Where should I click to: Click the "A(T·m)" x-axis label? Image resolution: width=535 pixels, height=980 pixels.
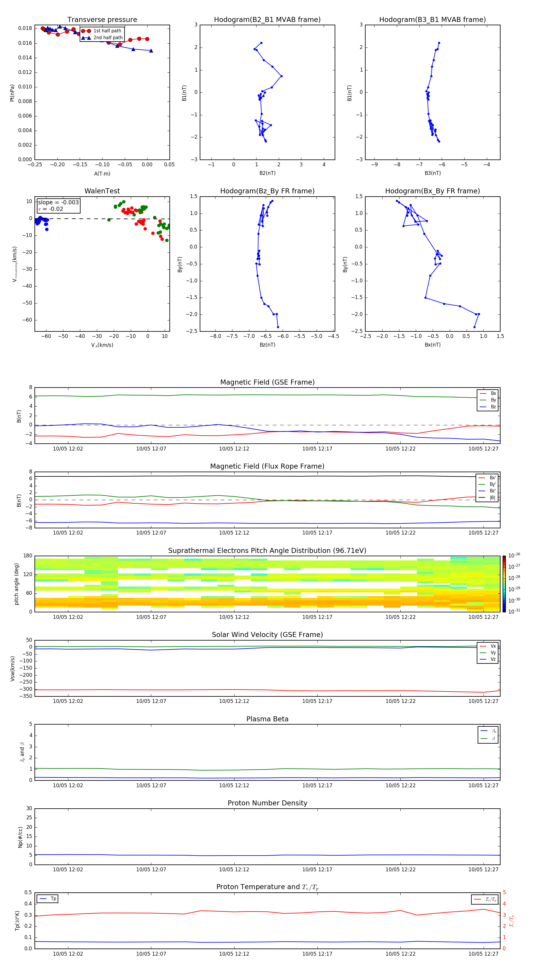102,174
